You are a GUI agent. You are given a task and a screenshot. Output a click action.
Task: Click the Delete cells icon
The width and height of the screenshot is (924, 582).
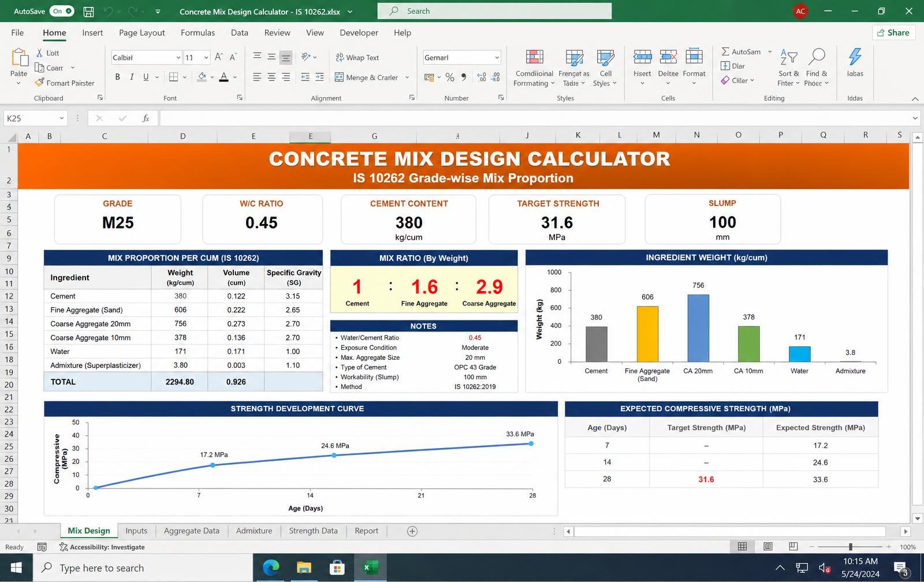click(668, 57)
